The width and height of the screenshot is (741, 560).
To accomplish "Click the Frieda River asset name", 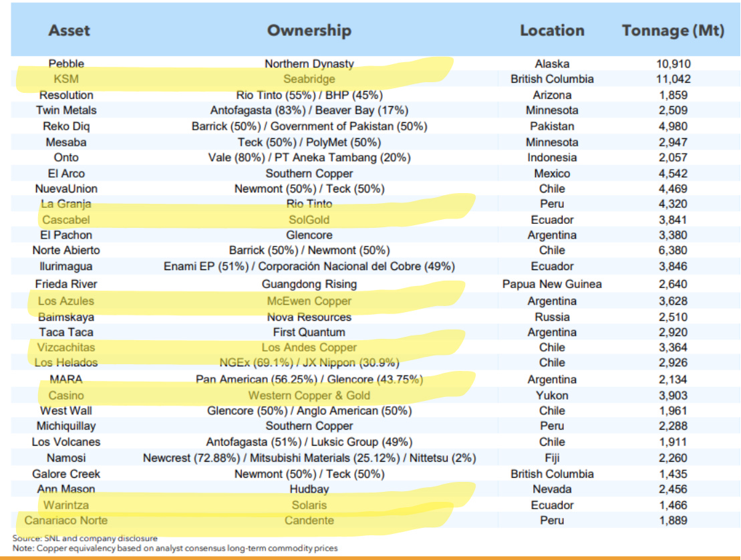I will coord(66,284).
